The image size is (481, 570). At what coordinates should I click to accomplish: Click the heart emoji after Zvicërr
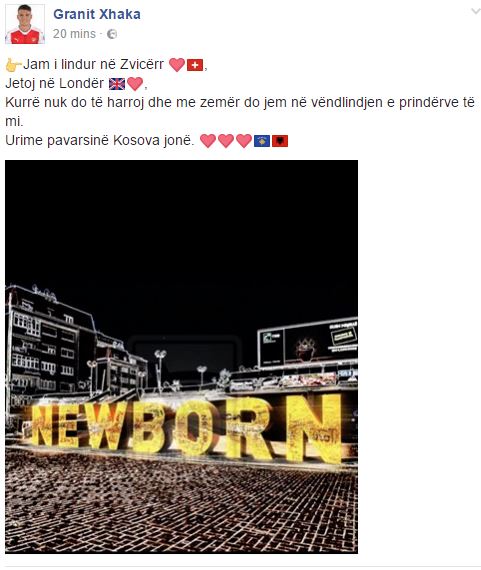tap(177, 65)
